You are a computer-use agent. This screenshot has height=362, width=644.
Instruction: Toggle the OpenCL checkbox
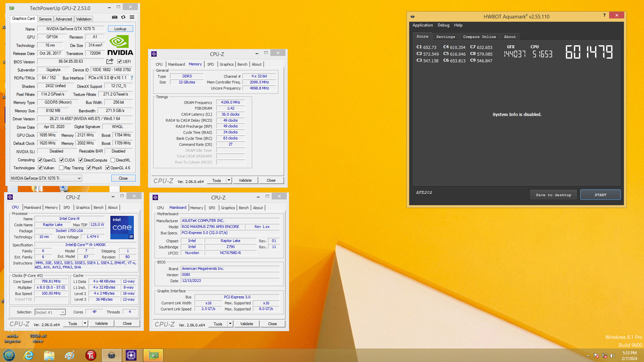click(x=40, y=160)
